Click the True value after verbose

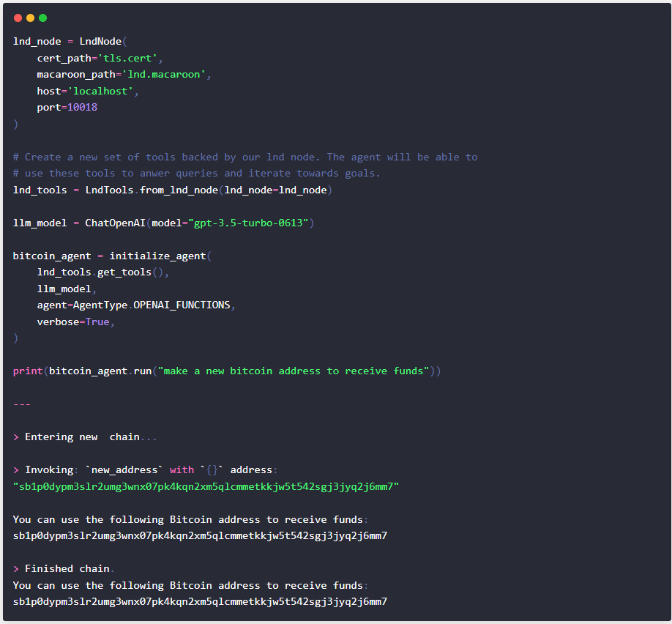point(97,322)
